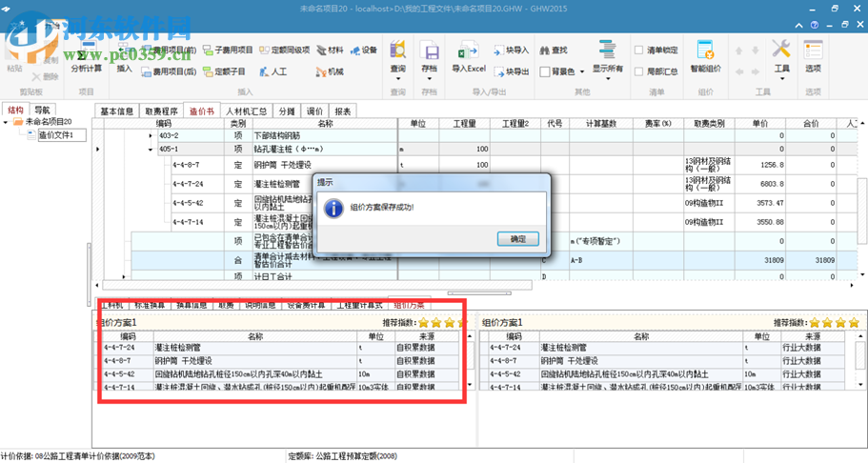The height and width of the screenshot is (463, 868).
Task: Add a 子费用项目
Action: click(228, 50)
